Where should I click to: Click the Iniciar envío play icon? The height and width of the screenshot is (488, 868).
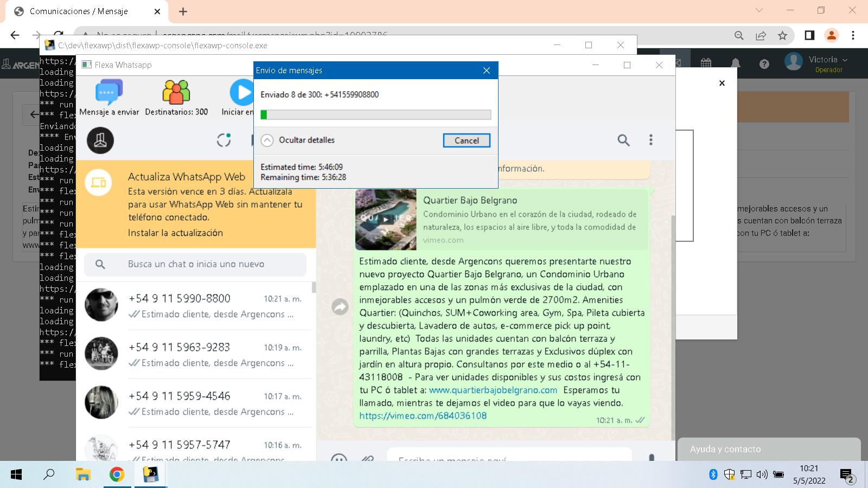[242, 92]
